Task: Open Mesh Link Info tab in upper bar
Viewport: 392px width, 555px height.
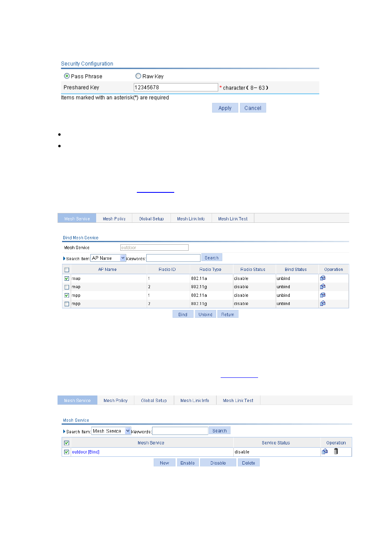Action: click(x=191, y=219)
